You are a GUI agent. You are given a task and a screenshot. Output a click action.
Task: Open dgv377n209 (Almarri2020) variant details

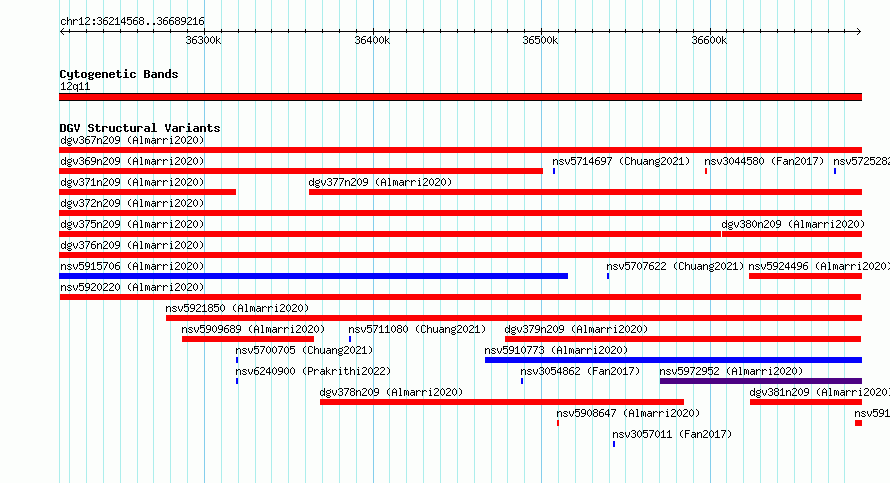(x=380, y=182)
